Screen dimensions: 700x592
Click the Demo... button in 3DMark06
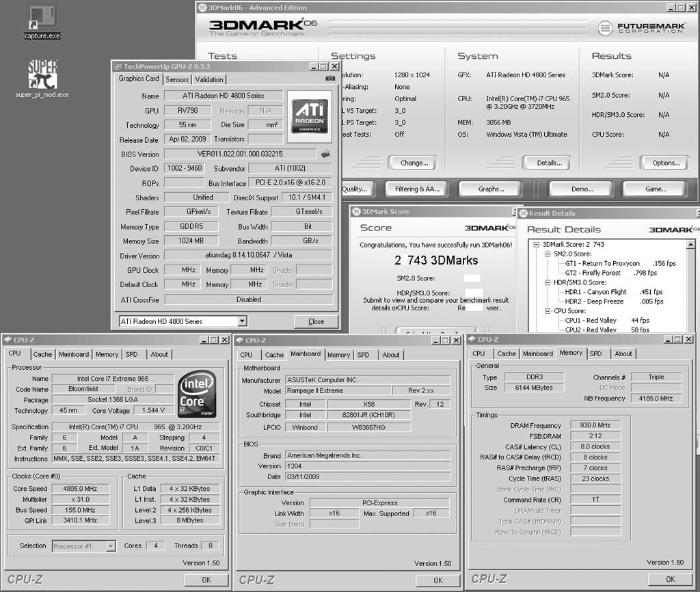click(x=582, y=189)
